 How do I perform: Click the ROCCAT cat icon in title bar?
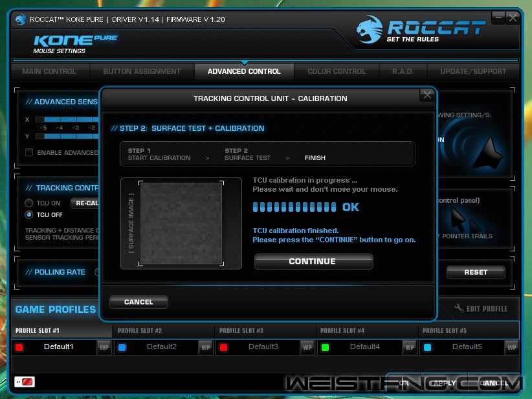point(21,19)
